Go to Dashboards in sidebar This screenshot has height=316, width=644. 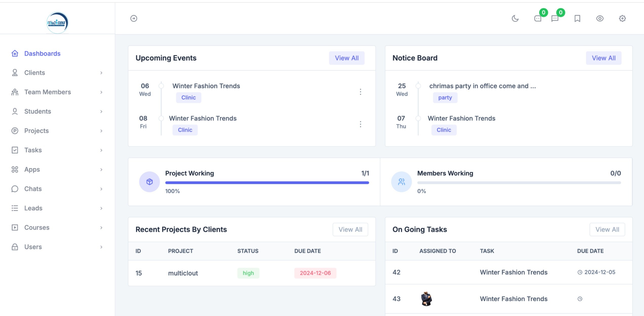[42, 53]
